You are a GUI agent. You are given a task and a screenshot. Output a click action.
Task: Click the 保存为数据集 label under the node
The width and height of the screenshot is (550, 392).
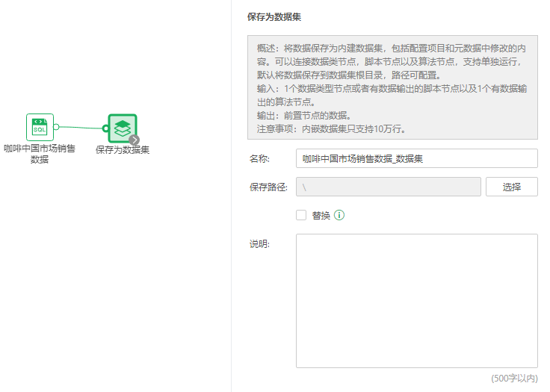coord(123,149)
